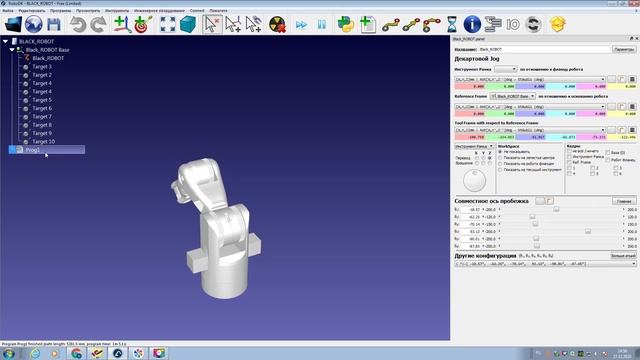Screen dimensions: 640x360
Task: Save the station with the floppy disk icon
Action: tap(54, 24)
